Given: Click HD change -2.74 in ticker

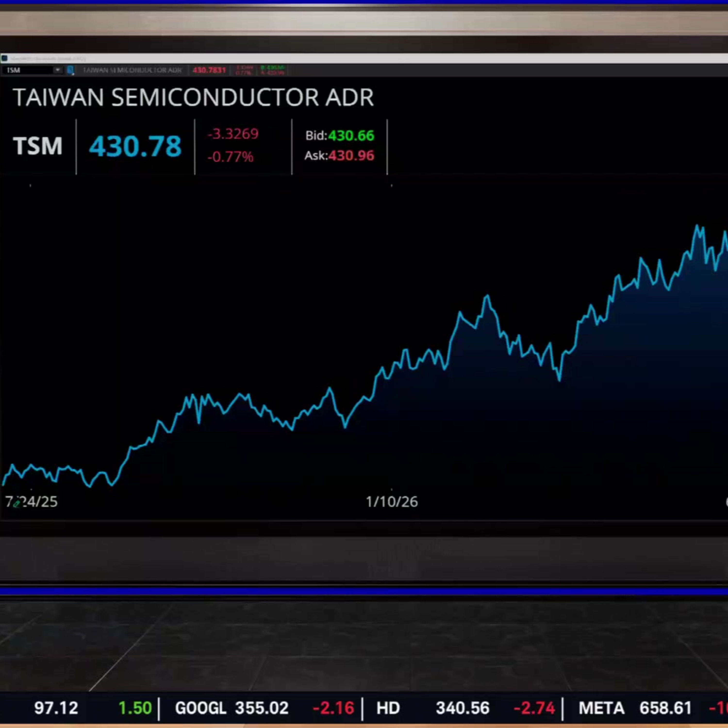Looking at the screenshot, I should pyautogui.click(x=534, y=708).
